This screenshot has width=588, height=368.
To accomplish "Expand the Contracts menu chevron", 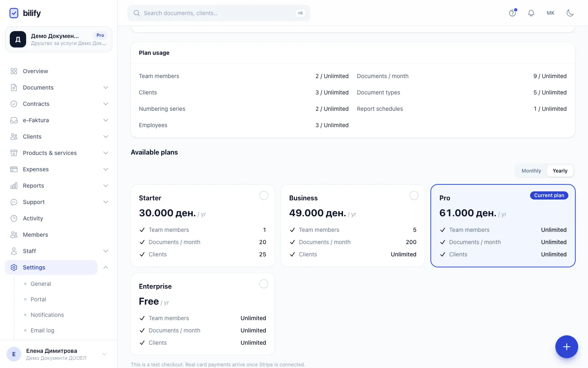I will click(106, 104).
